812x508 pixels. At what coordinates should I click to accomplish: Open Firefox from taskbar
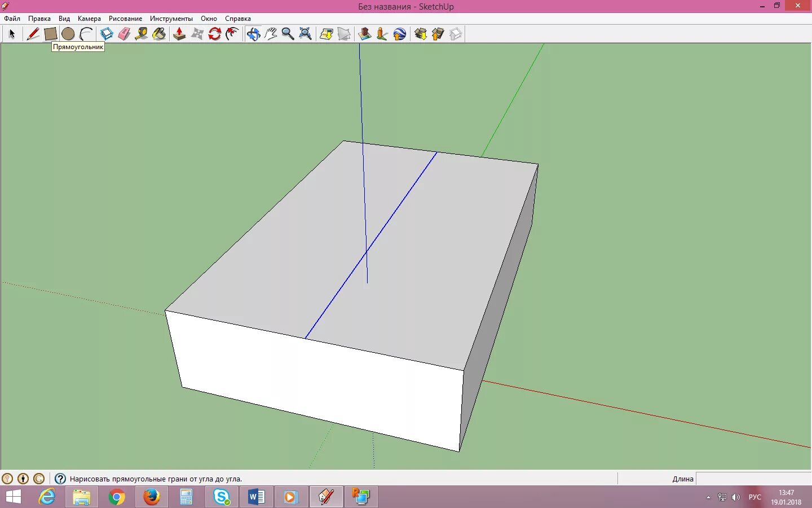151,497
